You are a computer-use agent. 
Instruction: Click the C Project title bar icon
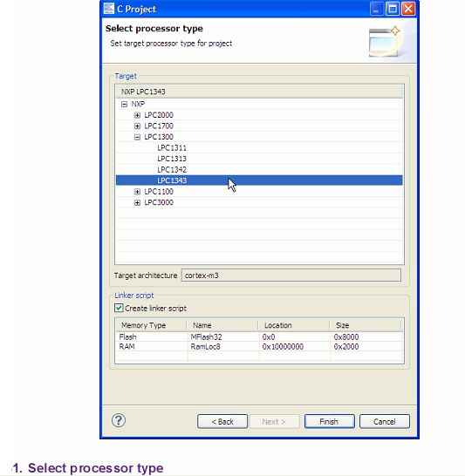tap(109, 9)
